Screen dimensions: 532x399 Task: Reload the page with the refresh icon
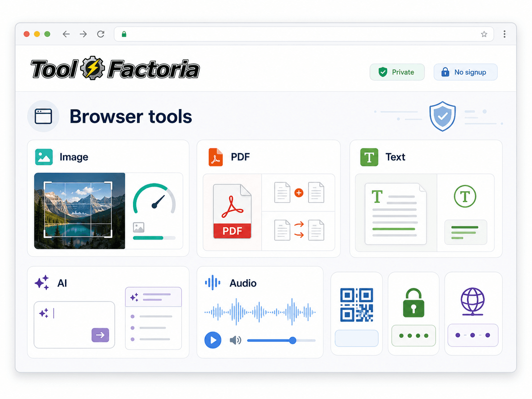[x=101, y=34]
